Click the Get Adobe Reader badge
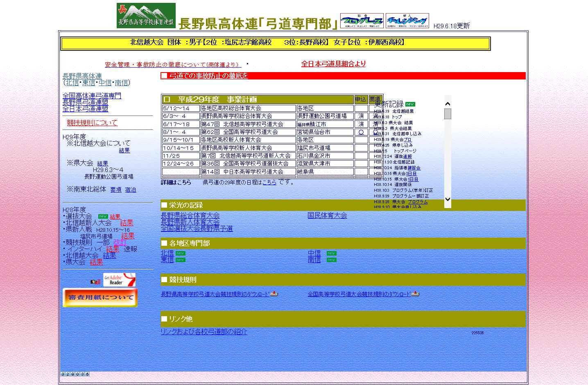588x385 pixels. [119, 280]
